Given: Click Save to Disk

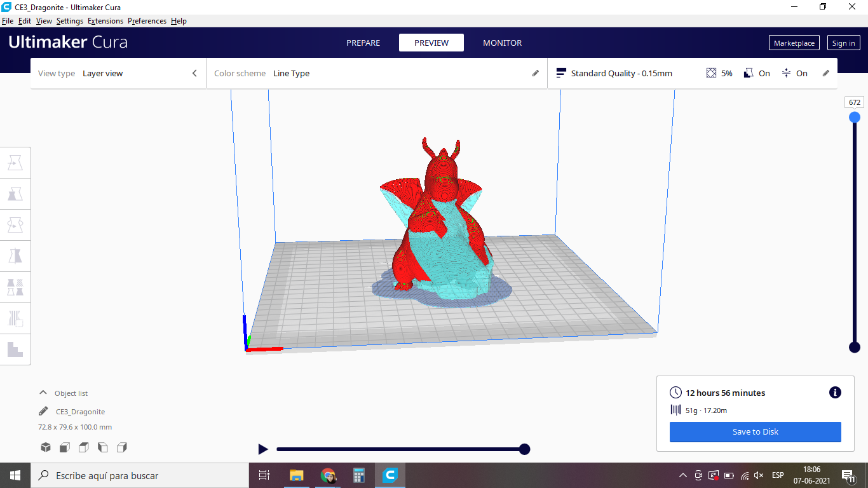Looking at the screenshot, I should point(756,431).
